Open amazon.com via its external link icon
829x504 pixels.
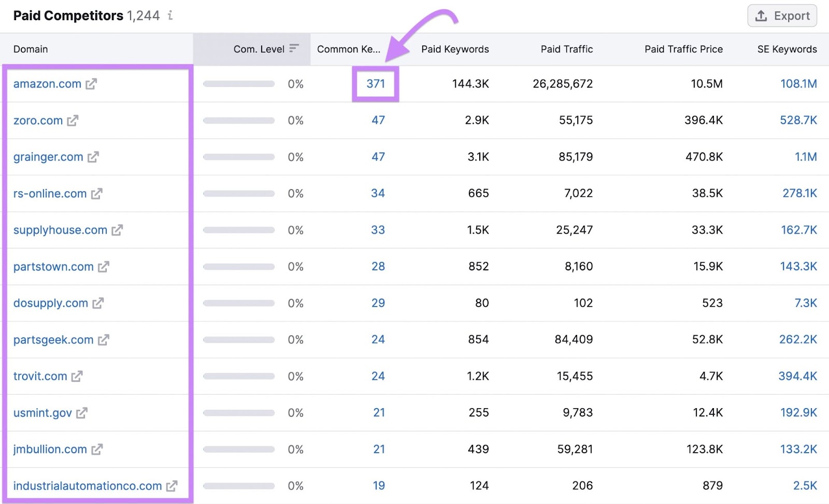point(91,84)
